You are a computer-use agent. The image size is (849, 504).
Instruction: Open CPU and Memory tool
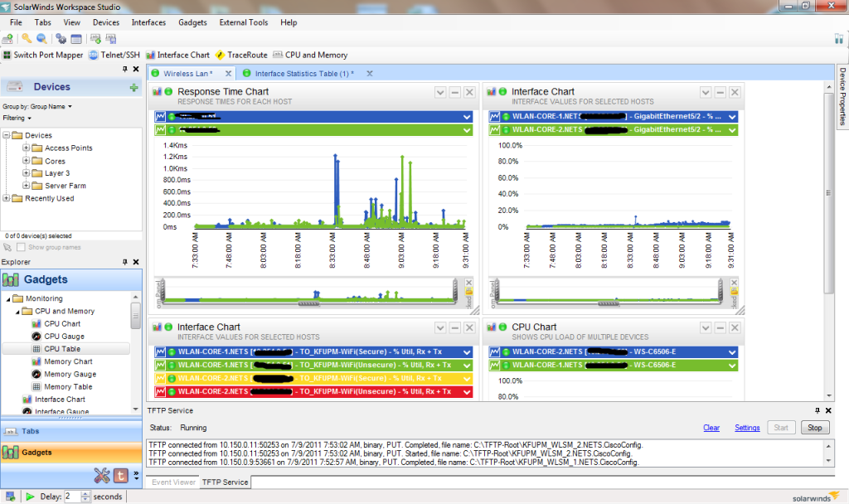point(310,55)
